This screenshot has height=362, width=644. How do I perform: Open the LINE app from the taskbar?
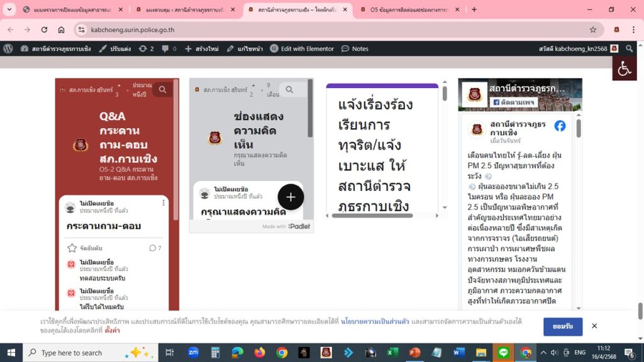[x=503, y=353]
